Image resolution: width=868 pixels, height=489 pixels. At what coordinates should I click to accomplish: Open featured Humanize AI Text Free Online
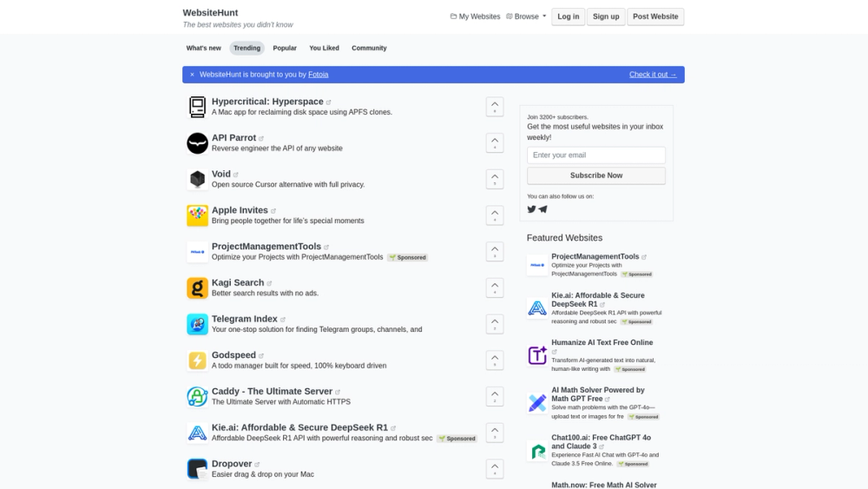tap(602, 343)
